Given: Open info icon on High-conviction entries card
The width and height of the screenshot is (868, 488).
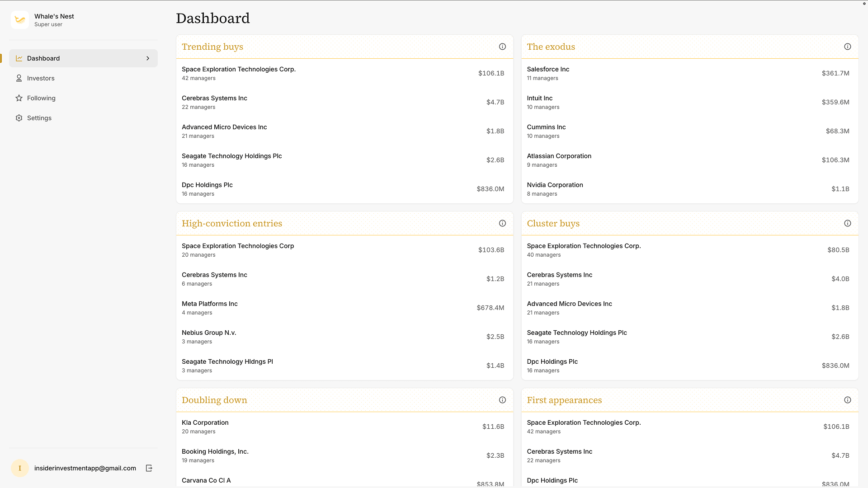Looking at the screenshot, I should click(502, 223).
